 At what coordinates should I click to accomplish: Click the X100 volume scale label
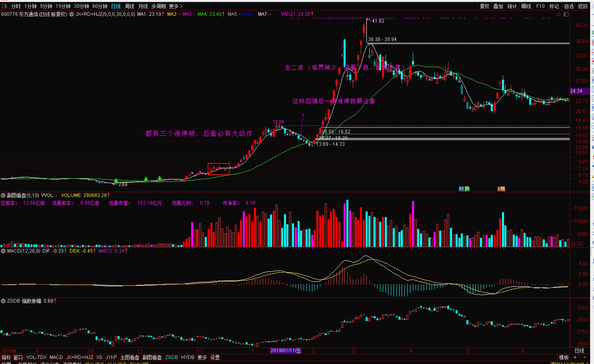(x=576, y=244)
